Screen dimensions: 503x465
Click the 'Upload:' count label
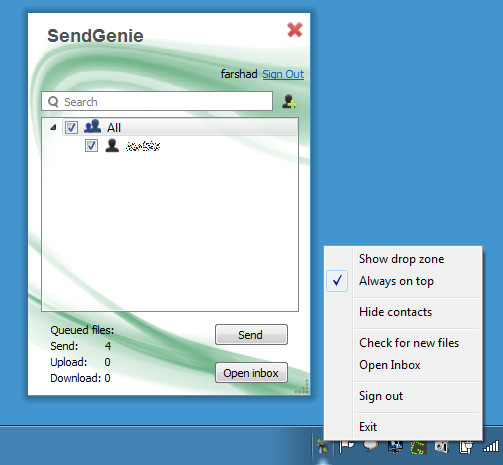tap(69, 362)
